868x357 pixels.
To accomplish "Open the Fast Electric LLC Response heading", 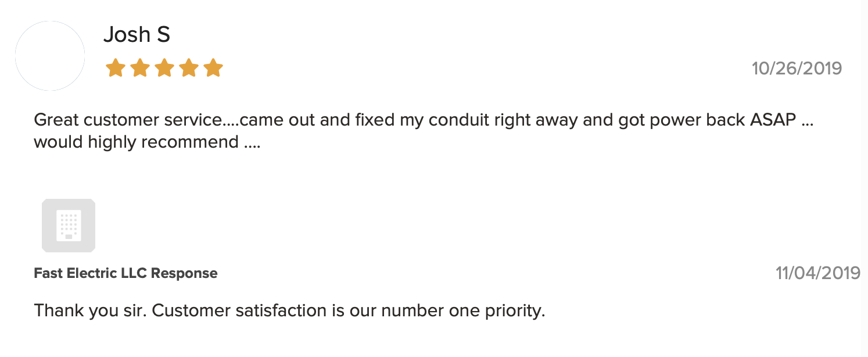I will 126,273.
